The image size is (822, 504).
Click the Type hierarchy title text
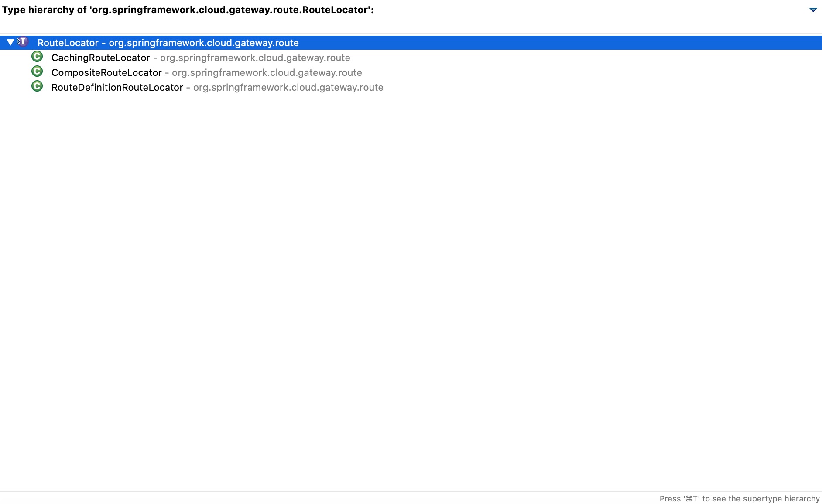188,10
